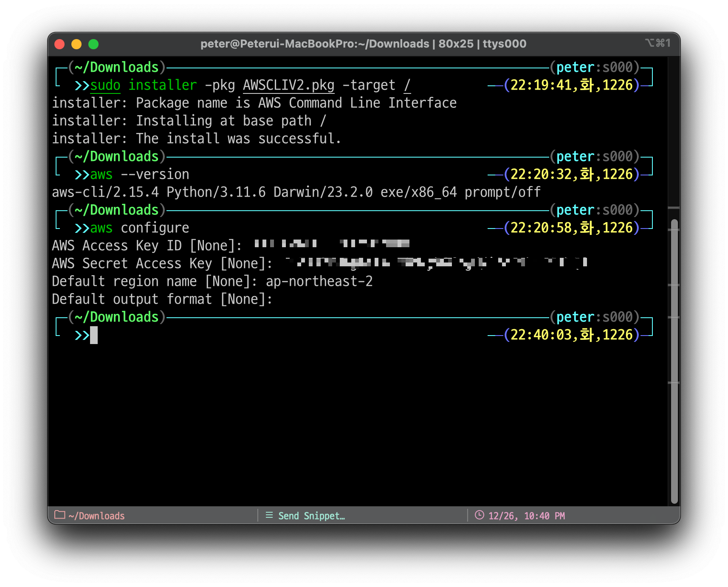Click the Send Snippet list icon
This screenshot has width=728, height=587.
[269, 515]
